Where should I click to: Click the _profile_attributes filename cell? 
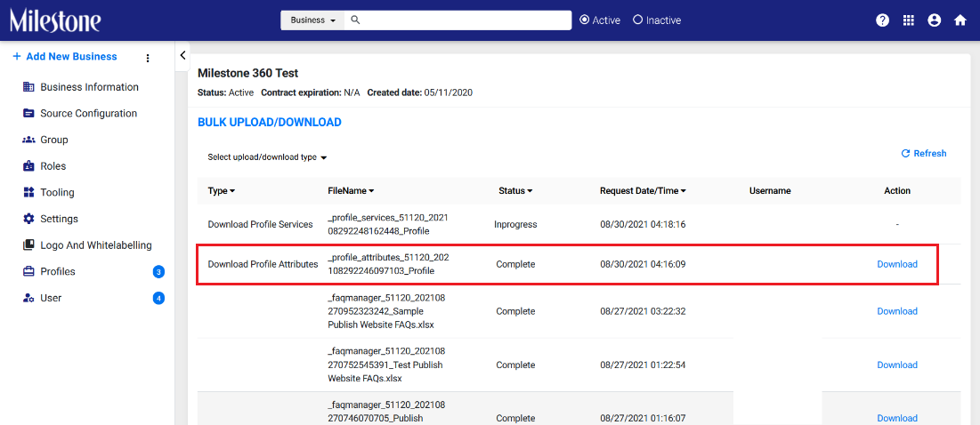tap(388, 264)
